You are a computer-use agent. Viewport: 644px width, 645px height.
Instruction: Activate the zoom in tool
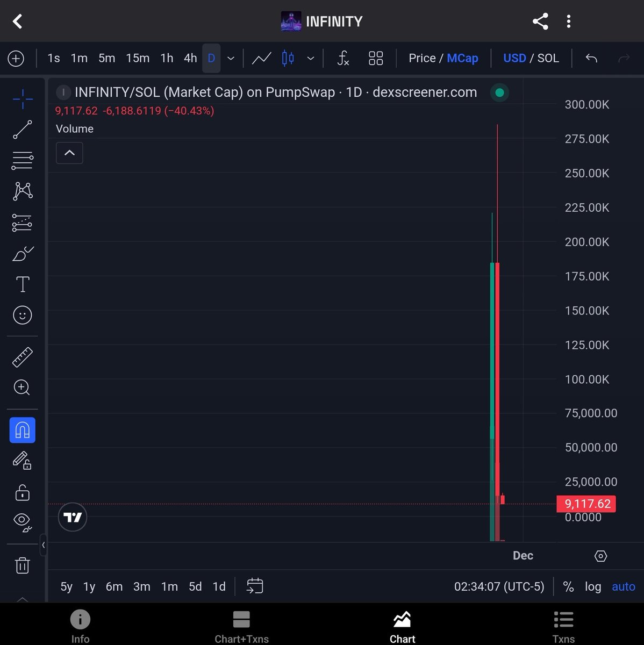click(x=22, y=388)
